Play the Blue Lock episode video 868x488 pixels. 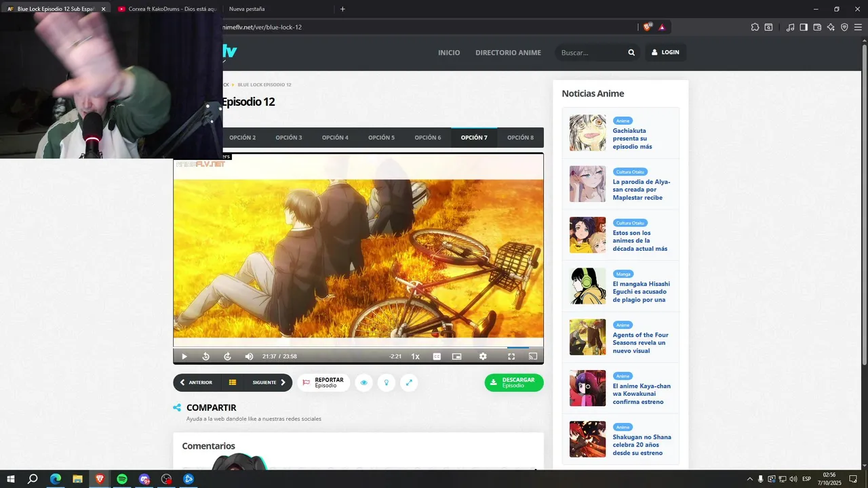pos(184,357)
